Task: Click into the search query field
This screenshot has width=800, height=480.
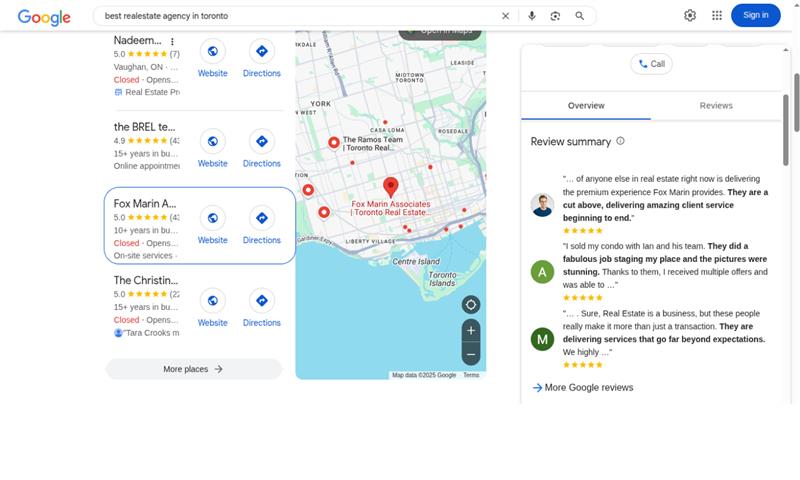Action: pos(298,16)
